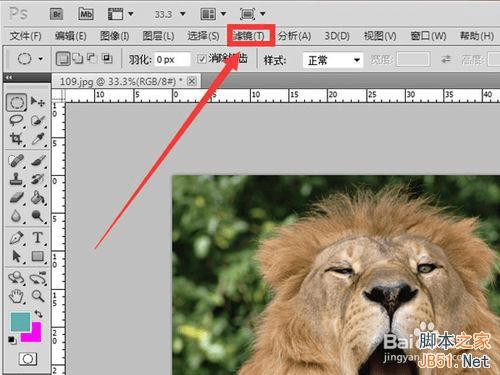Open the 图层(L) menu
The height and width of the screenshot is (375, 500).
(x=158, y=36)
